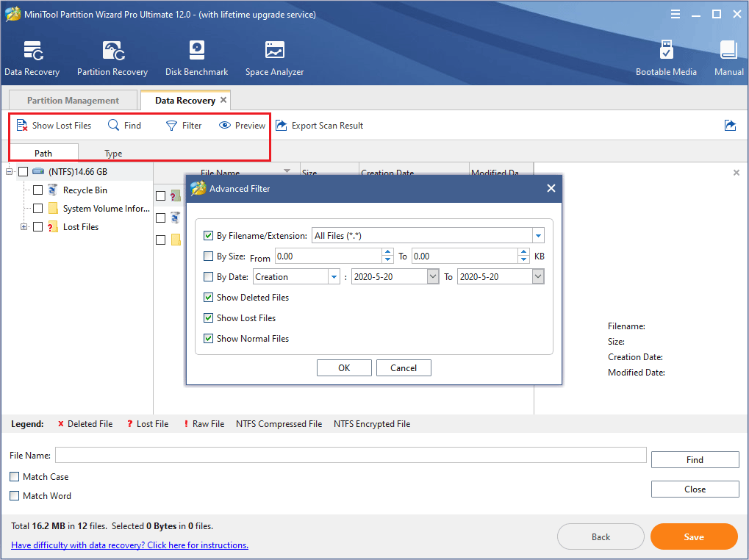The image size is (749, 560).
Task: Click the Recycle Bin icon in tree
Action: [x=53, y=190]
